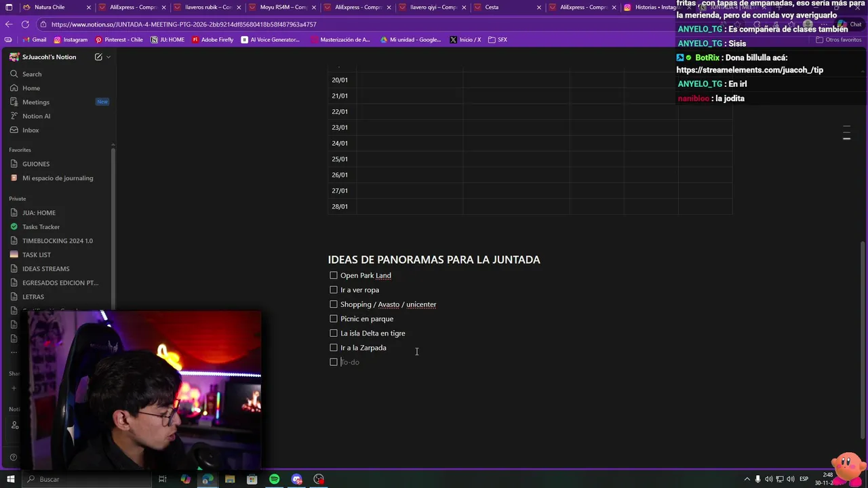Viewport: 868px width, 488px height.
Task: Click the 20/01 table cell
Action: pyautogui.click(x=342, y=80)
